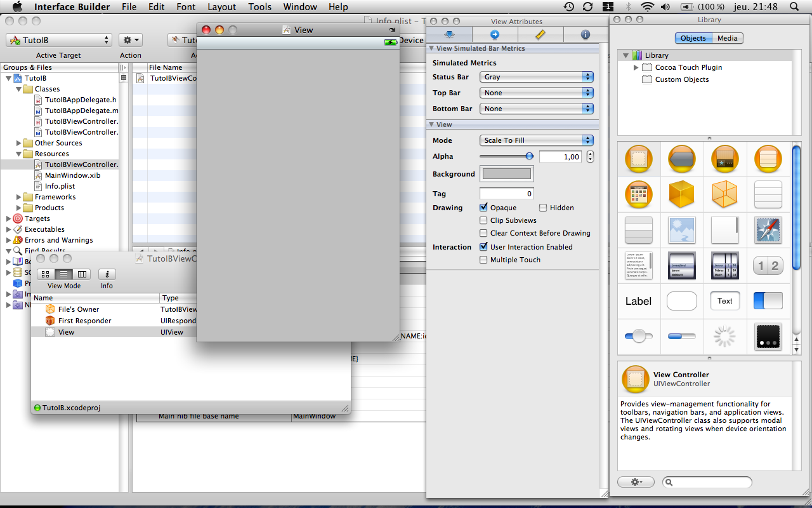Select the solid orange cube Object item
Viewport: 812px width, 508px height.
pyautogui.click(x=682, y=194)
